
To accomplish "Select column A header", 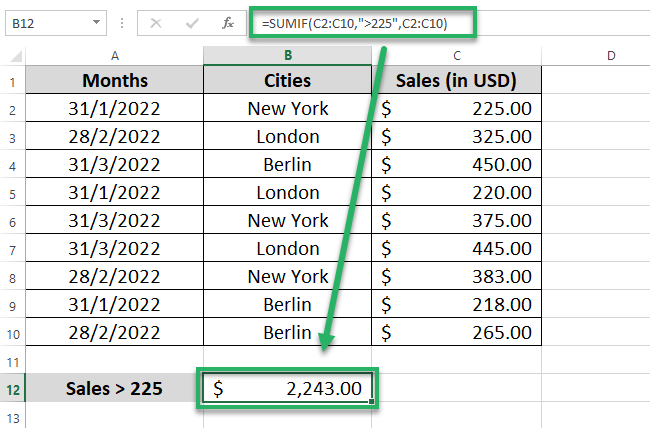I will click(115, 56).
